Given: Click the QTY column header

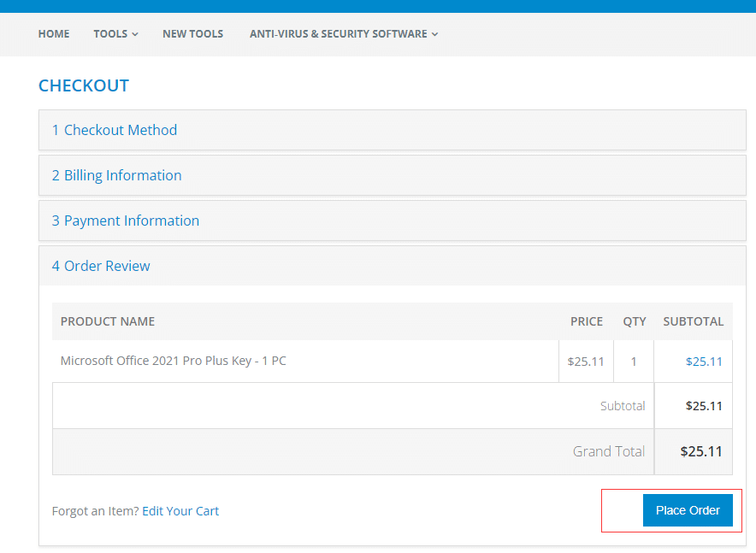Looking at the screenshot, I should [x=634, y=321].
